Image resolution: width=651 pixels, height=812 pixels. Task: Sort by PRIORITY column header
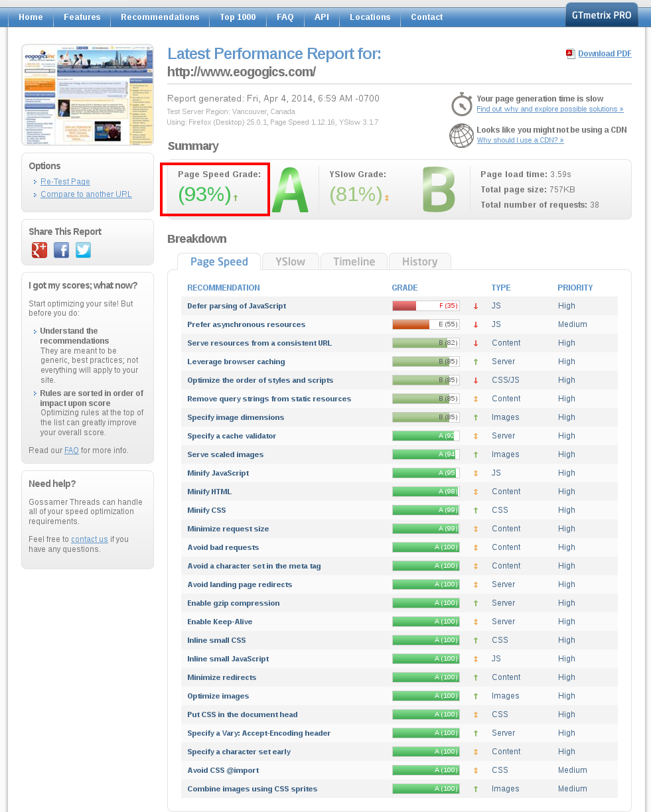575,288
